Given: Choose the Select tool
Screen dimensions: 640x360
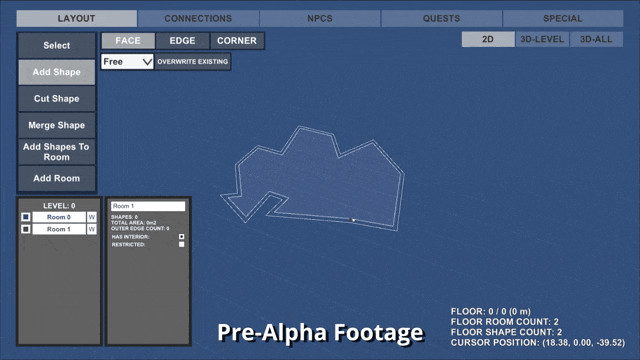Looking at the screenshot, I should (57, 45).
